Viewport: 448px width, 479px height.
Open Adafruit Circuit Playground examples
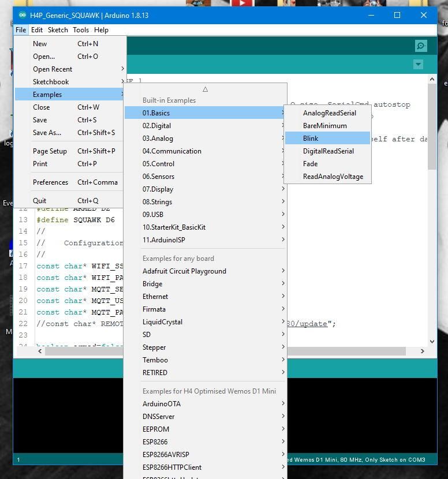point(205,271)
